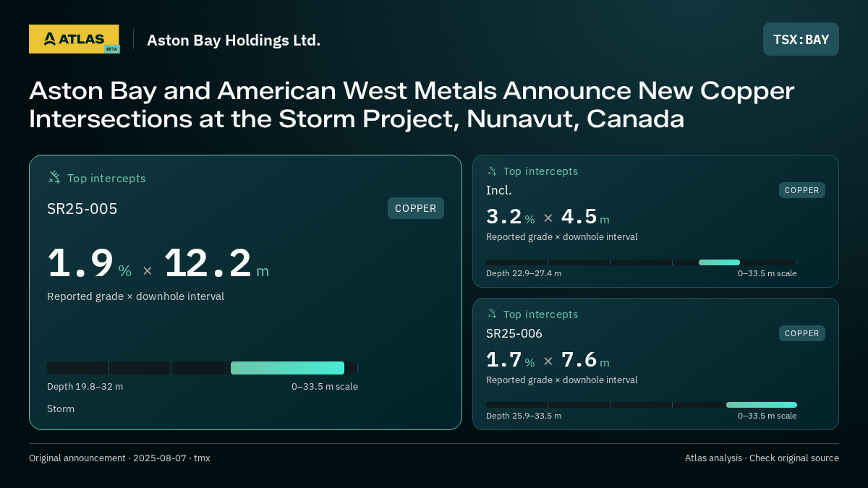Click Depth 19.8–32 m text
The height and width of the screenshot is (488, 868).
coord(85,387)
